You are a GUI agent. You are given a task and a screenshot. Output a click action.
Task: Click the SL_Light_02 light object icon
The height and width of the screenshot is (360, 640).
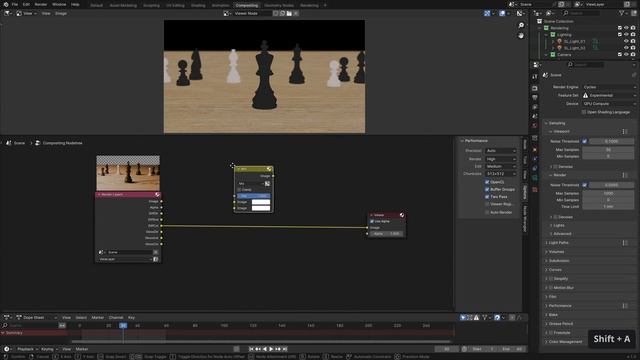point(560,48)
